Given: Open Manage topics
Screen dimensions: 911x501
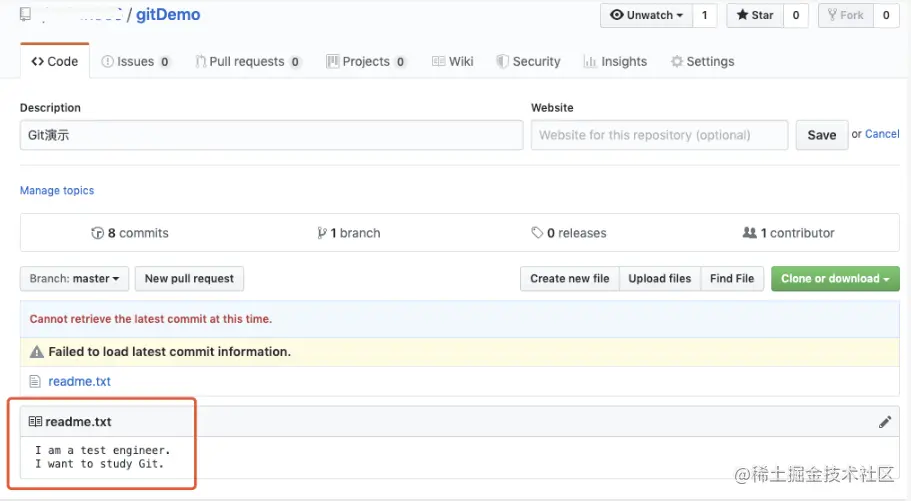Looking at the screenshot, I should click(x=57, y=191).
